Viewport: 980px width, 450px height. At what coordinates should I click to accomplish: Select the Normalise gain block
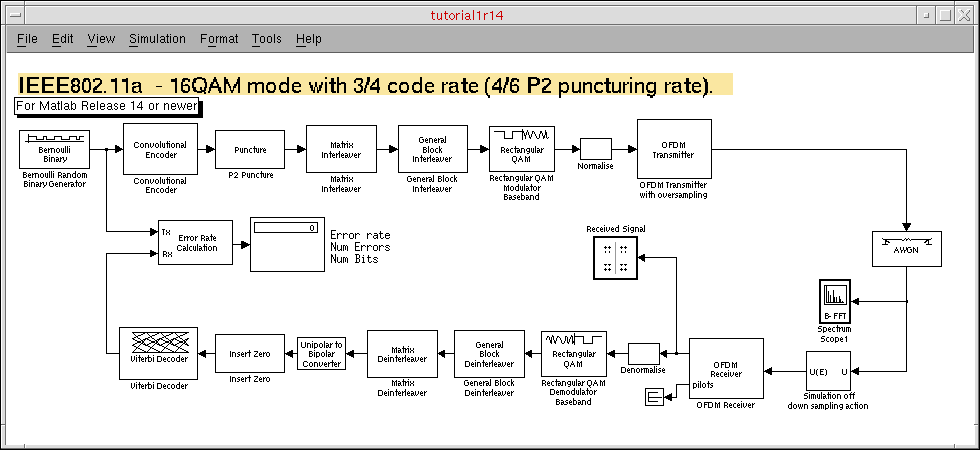596,149
